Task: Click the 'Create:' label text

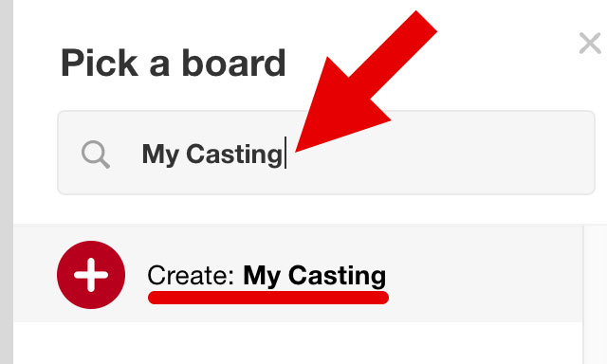Action: [191, 276]
